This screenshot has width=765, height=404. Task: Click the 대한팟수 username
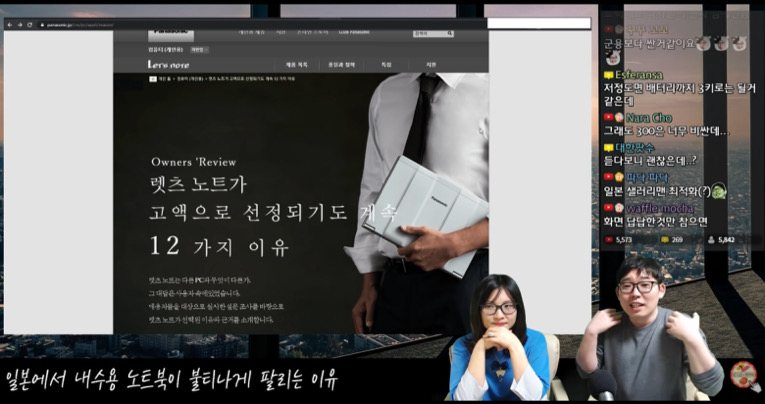click(635, 147)
